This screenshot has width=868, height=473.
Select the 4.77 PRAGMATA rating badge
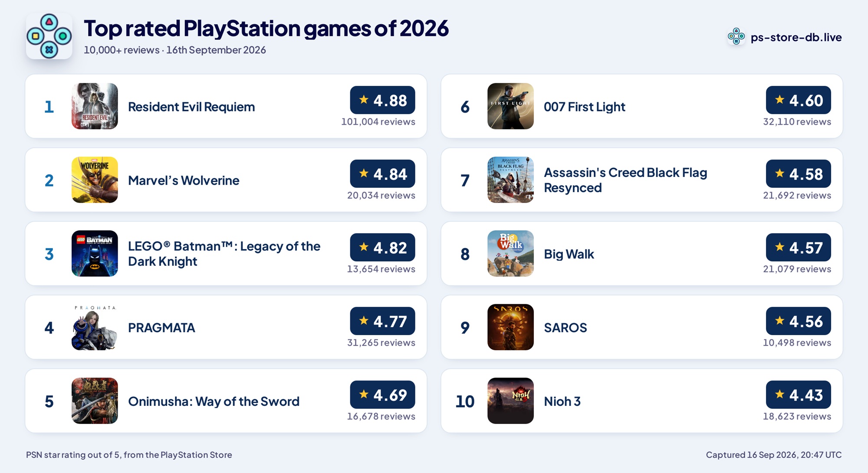click(x=382, y=321)
